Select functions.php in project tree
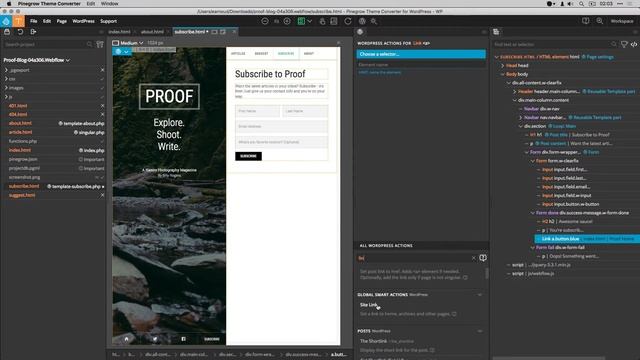The height and width of the screenshot is (360, 640). coord(23,141)
